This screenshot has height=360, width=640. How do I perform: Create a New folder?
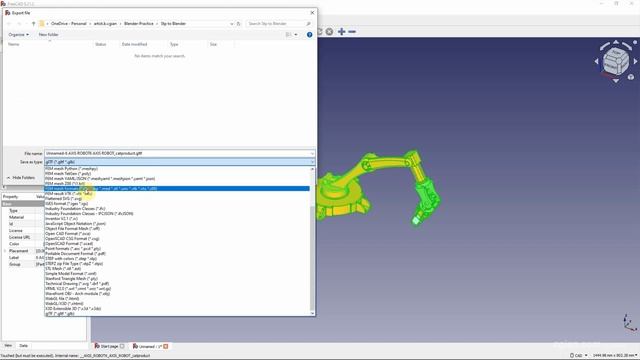[x=49, y=35]
